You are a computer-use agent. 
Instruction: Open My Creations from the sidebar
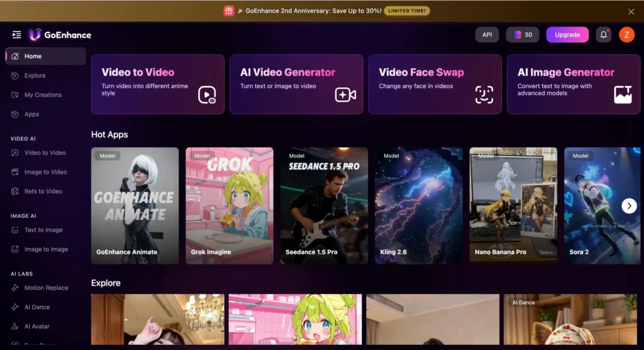45,95
